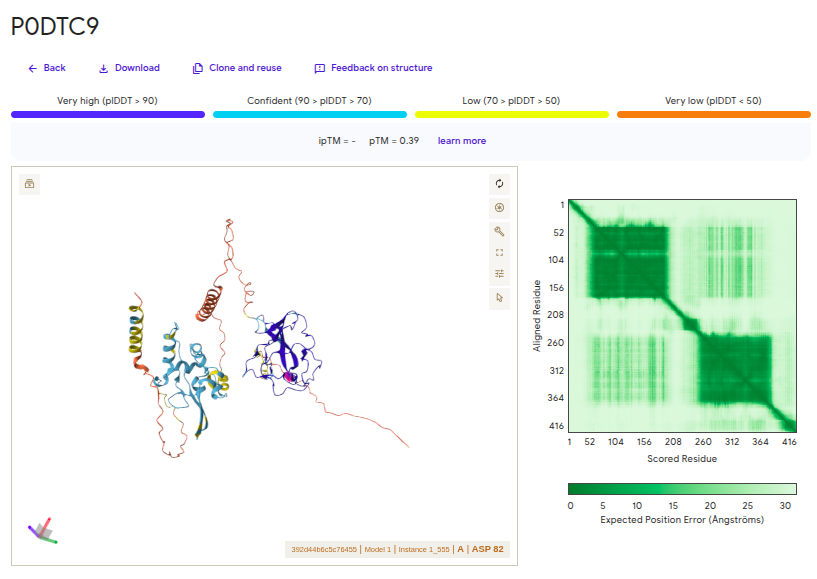
Task: Download the predicted structure
Action: (129, 68)
